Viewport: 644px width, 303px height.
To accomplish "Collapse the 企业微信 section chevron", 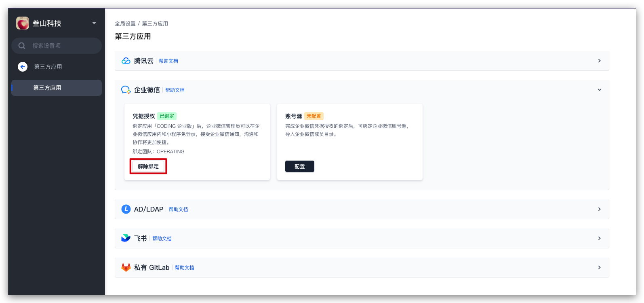I will (599, 90).
